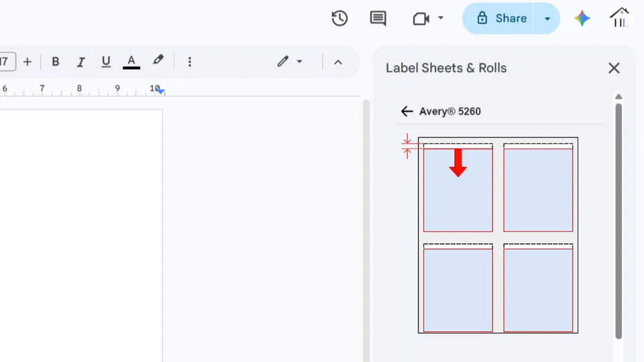The image size is (644, 362).
Task: Open version history clock icon
Action: [x=339, y=19]
